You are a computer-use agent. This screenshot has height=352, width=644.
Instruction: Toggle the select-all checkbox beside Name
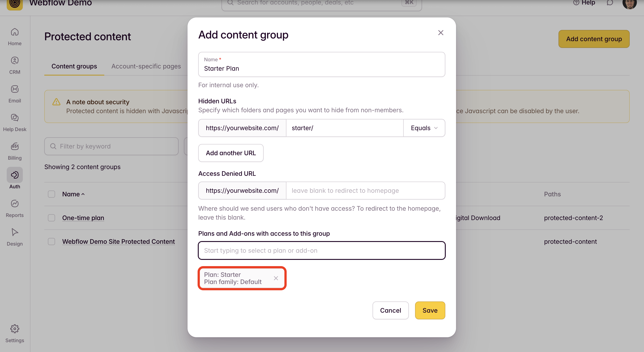click(x=51, y=194)
